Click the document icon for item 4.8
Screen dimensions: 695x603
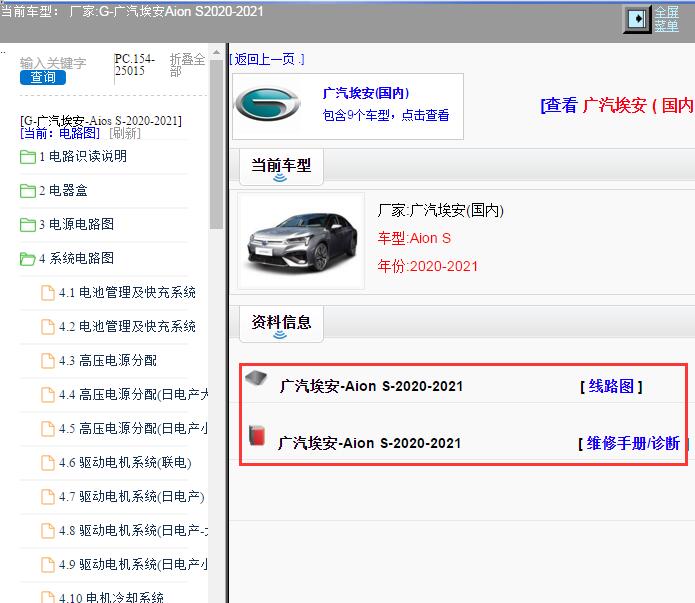[48, 531]
